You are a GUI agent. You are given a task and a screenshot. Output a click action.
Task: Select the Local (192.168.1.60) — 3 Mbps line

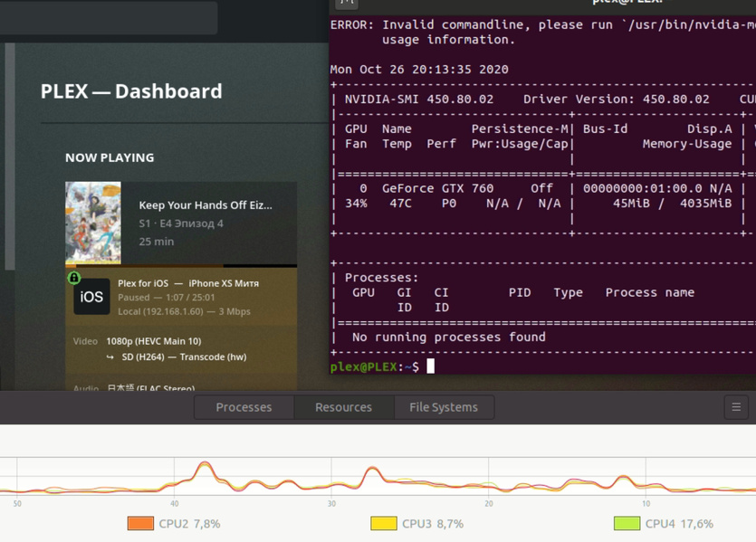pos(184,311)
